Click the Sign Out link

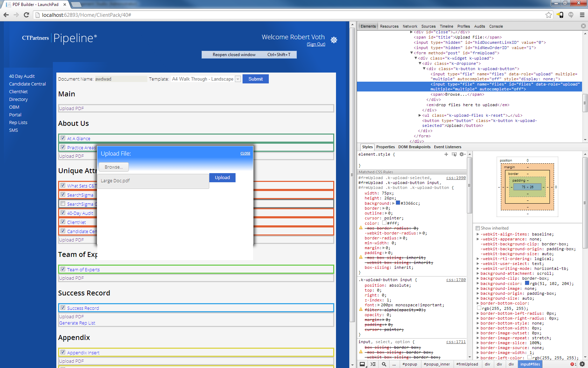(316, 44)
